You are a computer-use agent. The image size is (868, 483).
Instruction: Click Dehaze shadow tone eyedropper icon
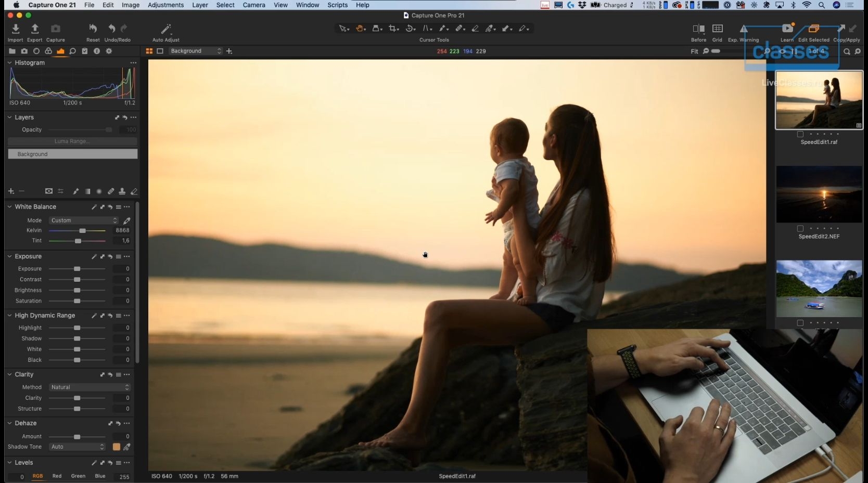(126, 447)
